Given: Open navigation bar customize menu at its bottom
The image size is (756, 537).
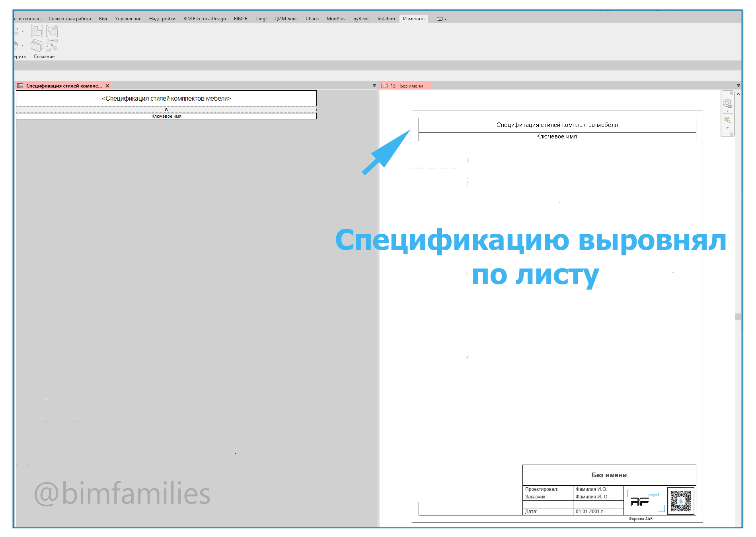Looking at the screenshot, I should point(731,134).
